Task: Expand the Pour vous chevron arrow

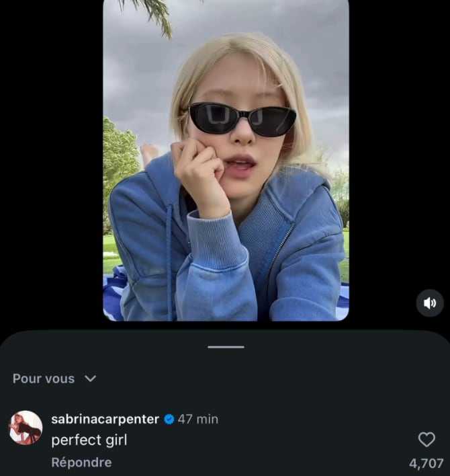Action: (x=91, y=379)
